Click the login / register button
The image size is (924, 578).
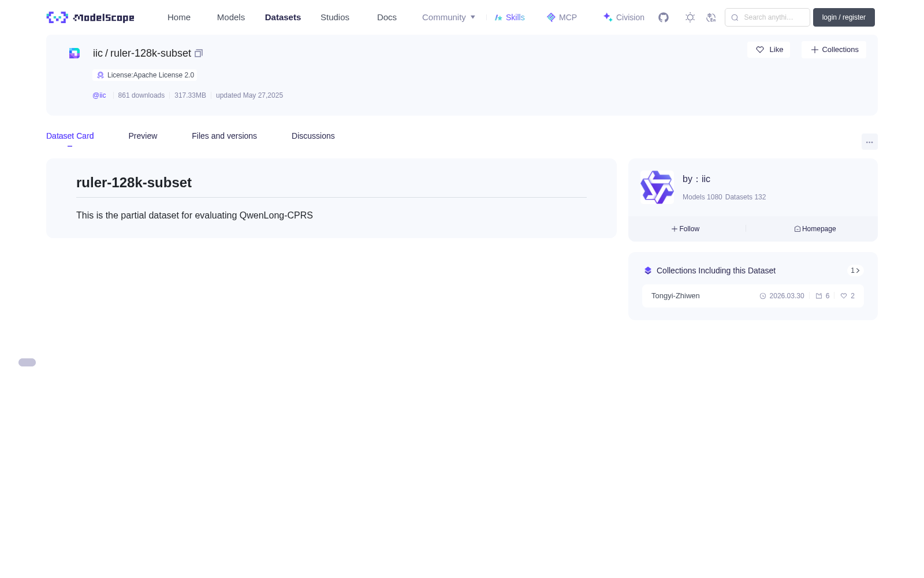(844, 17)
